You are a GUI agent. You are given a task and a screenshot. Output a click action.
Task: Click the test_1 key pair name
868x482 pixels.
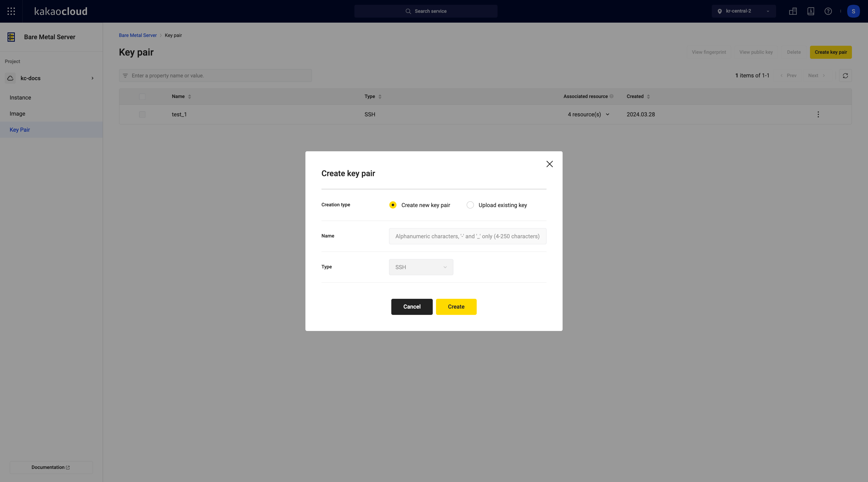pyautogui.click(x=179, y=115)
